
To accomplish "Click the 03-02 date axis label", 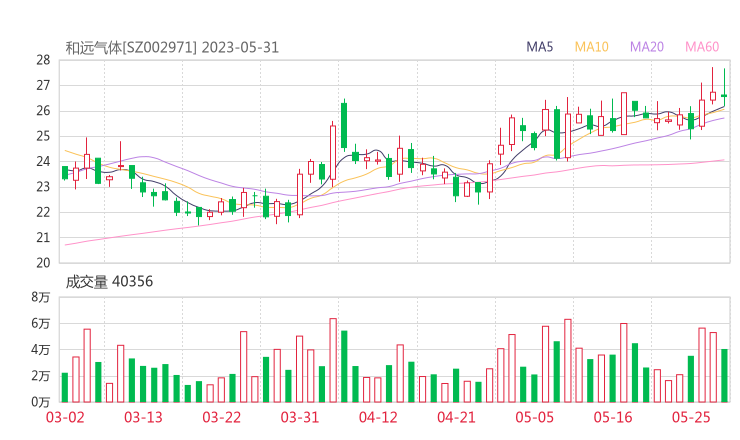I will coord(65,417).
